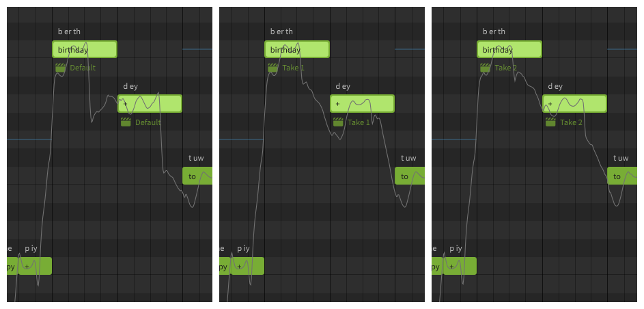This screenshot has width=644, height=309.
Task: Click the 'to' note in the Take 1 panel
Action: [410, 176]
